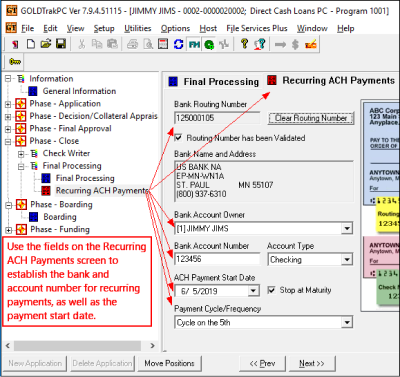Click the Next >> button
The width and height of the screenshot is (400, 377).
pyautogui.click(x=312, y=363)
